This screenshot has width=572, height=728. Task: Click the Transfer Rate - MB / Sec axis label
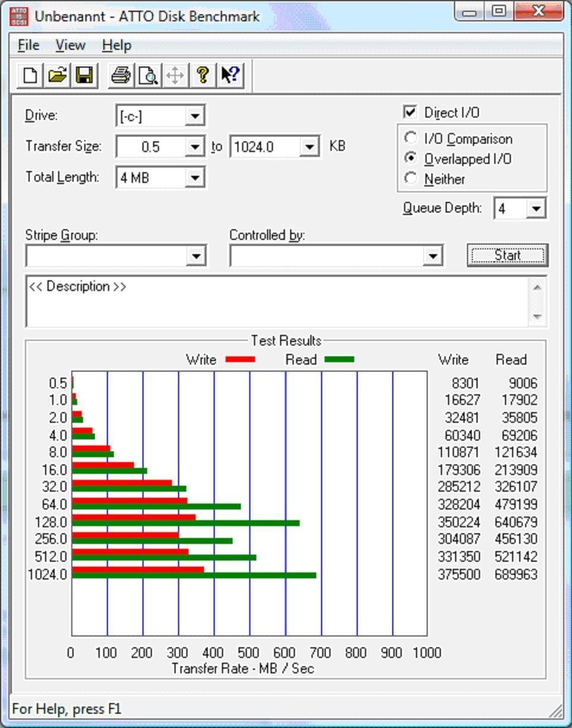coord(243,669)
